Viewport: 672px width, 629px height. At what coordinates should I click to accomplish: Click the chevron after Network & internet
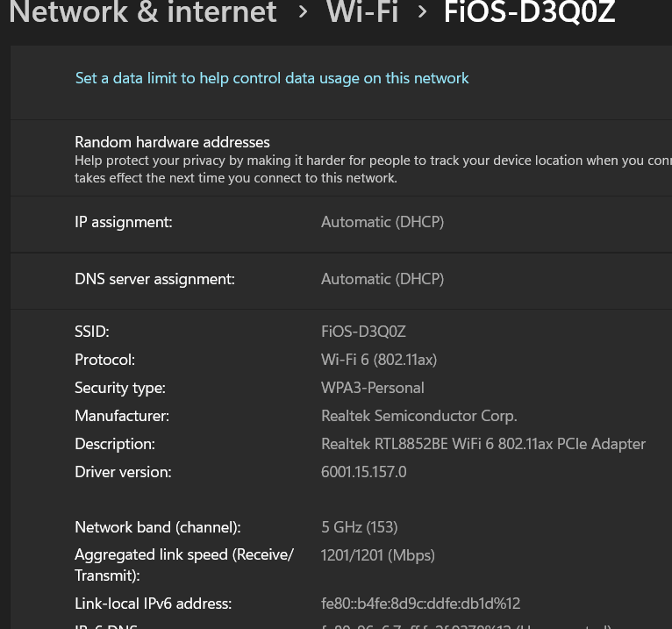(x=303, y=12)
